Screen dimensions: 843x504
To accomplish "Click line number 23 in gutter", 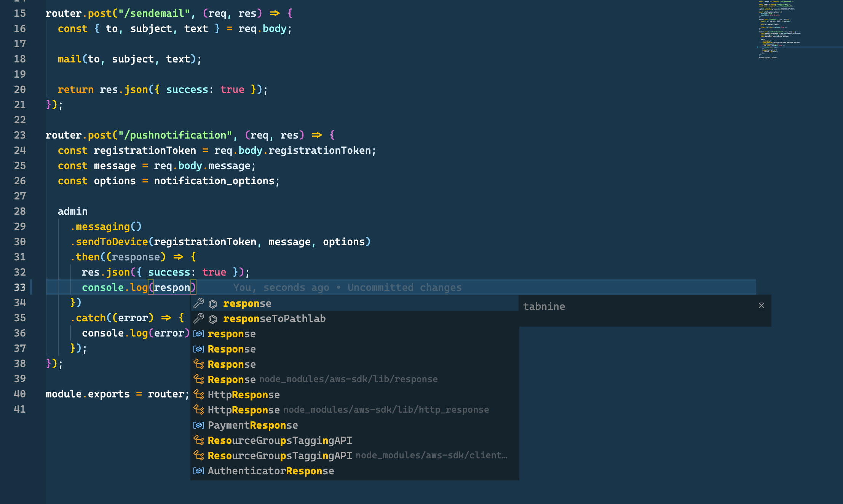I will (x=20, y=135).
